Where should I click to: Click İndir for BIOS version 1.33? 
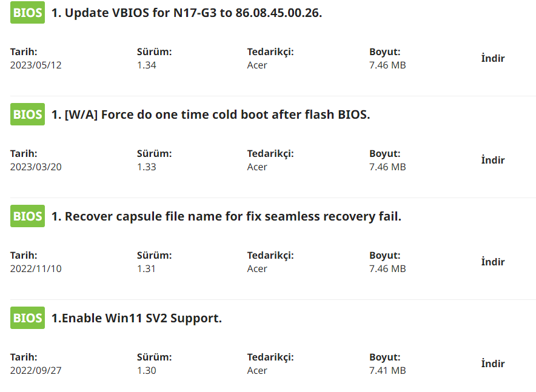coord(492,161)
